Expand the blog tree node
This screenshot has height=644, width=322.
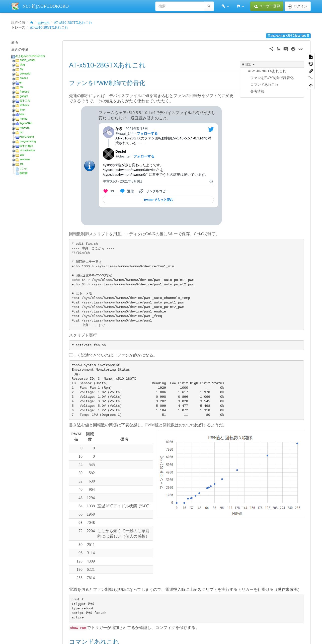pyautogui.click(x=14, y=65)
